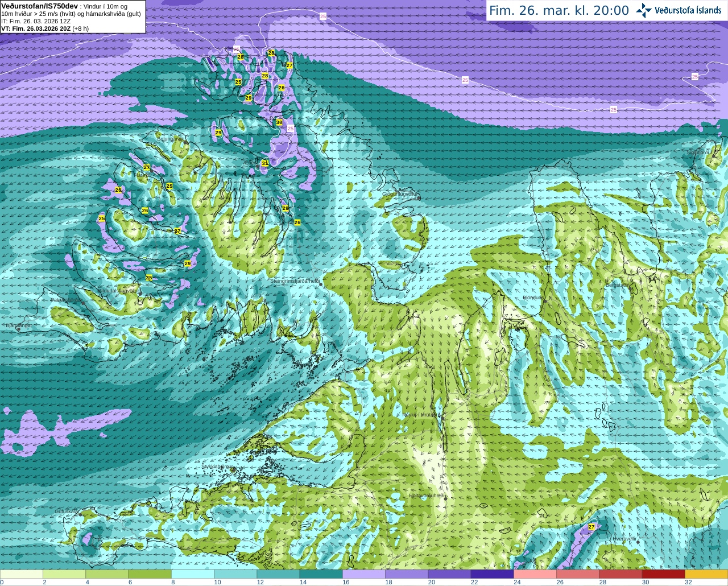Click the Bolungarvík station label
The height and width of the screenshot is (586, 728).
pos(169,138)
